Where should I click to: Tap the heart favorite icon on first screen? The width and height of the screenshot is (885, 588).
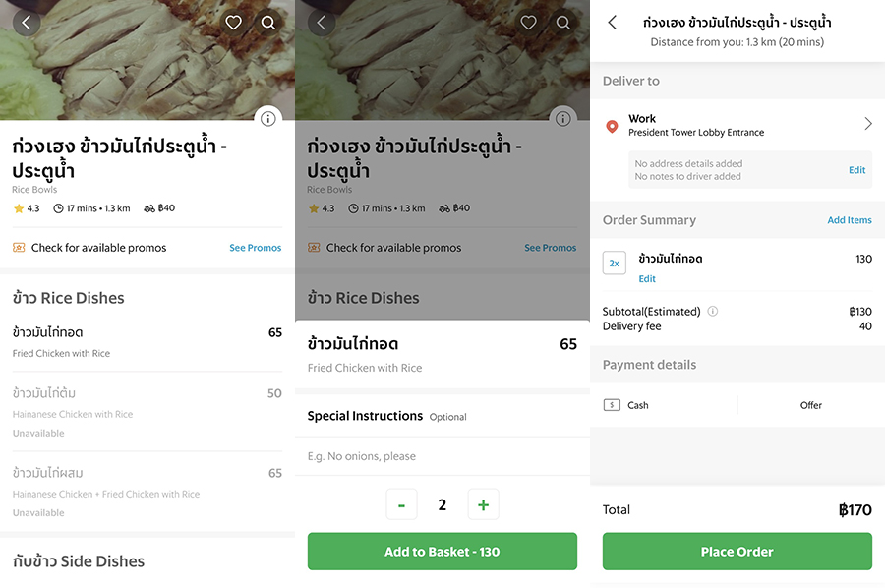point(233,23)
